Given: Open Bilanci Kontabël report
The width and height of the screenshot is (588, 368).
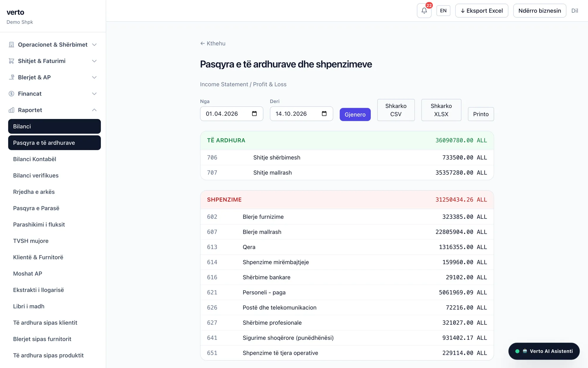Looking at the screenshot, I should coord(54,159).
